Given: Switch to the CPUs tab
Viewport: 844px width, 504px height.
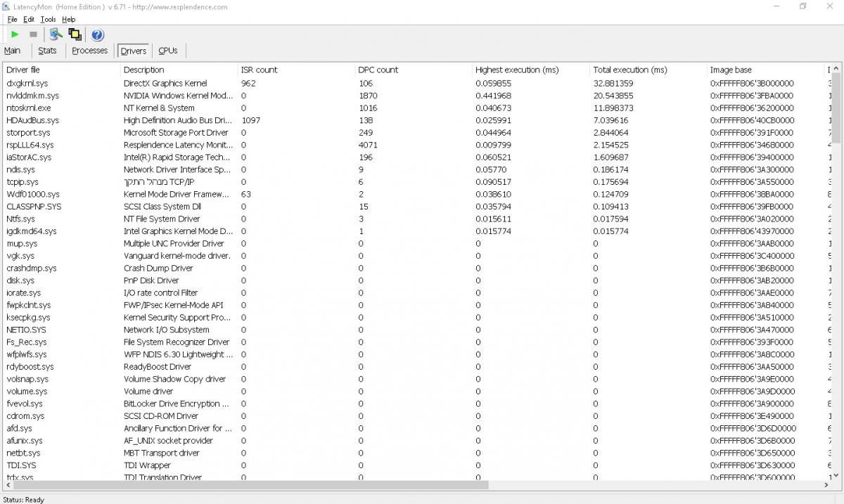Looking at the screenshot, I should [x=167, y=51].
